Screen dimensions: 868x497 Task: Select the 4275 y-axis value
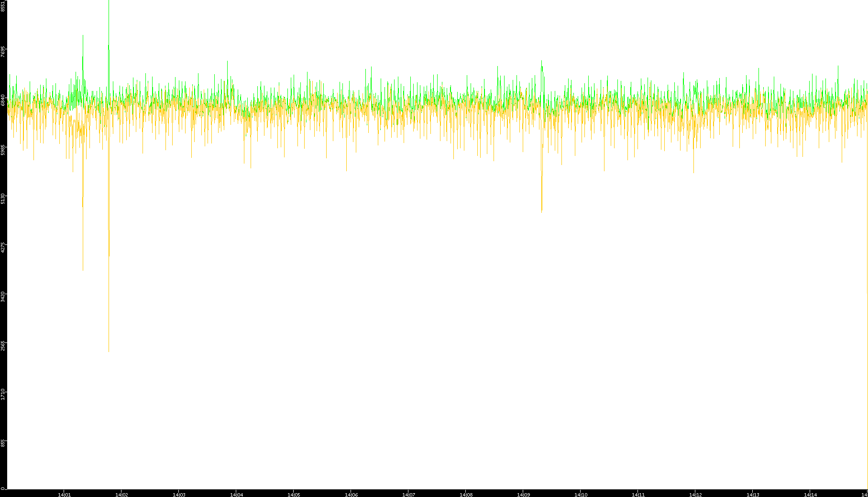pyautogui.click(x=3, y=248)
